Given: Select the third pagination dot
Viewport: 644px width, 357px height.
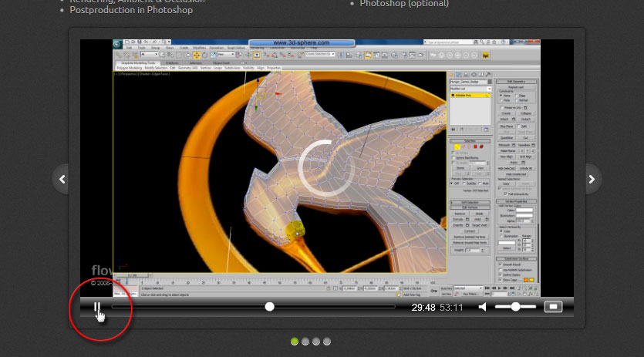Looking at the screenshot, I should [316, 342].
